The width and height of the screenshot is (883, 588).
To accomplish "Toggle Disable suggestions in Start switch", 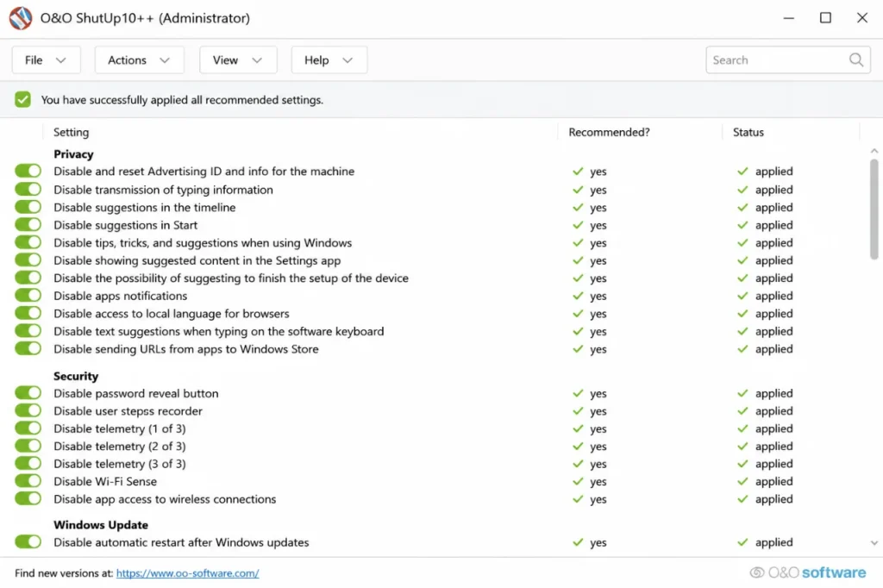I will coord(28,225).
